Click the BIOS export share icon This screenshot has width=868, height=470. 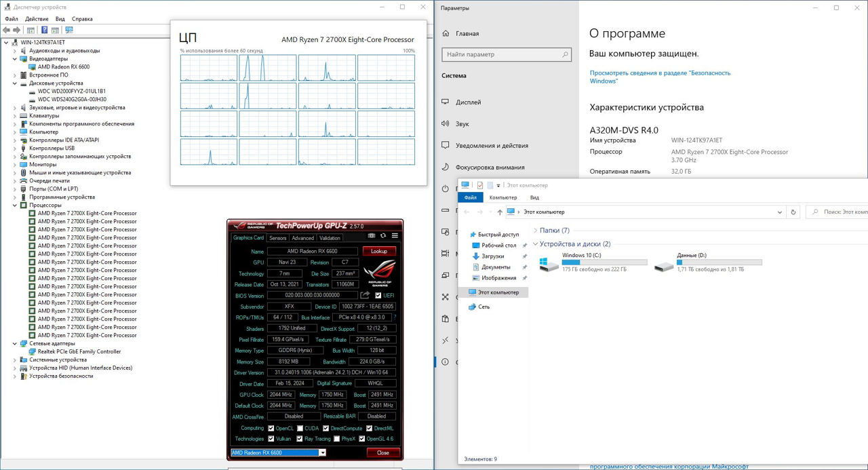click(x=365, y=295)
